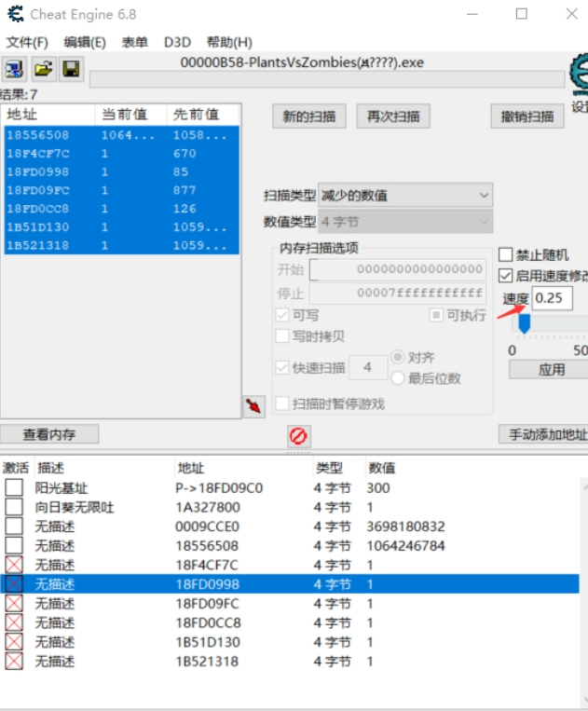Click value 1064246784 in address table
The height and width of the screenshot is (711, 588).
(x=405, y=546)
